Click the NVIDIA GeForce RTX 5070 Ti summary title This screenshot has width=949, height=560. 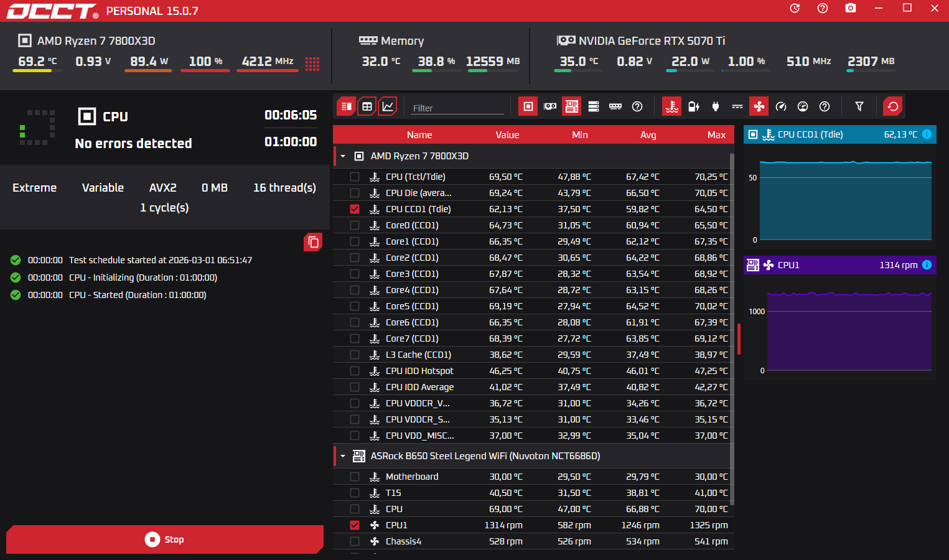point(652,41)
